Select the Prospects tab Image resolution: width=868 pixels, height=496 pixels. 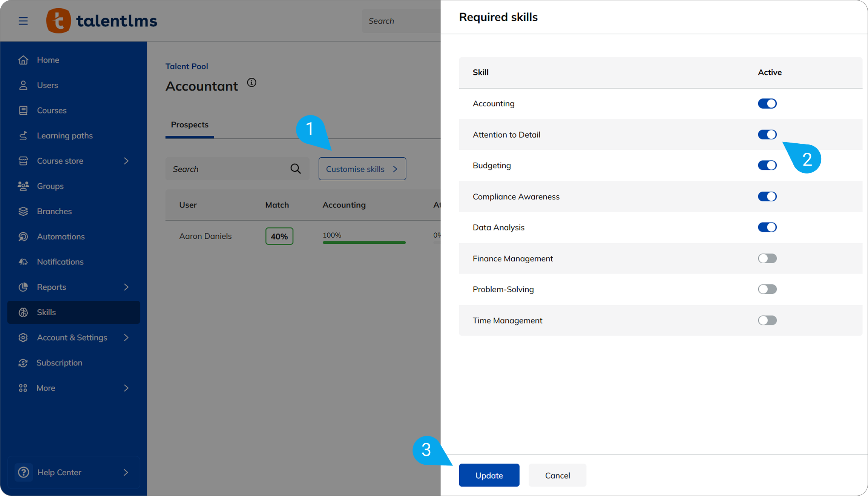coord(190,125)
